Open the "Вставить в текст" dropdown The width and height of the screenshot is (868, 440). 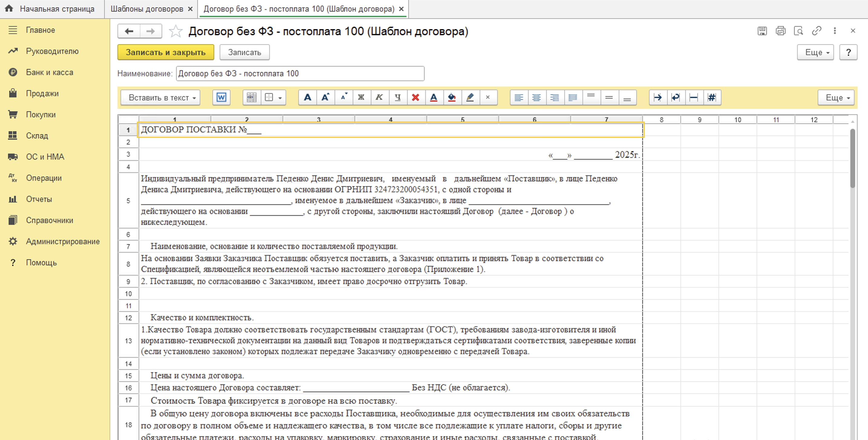click(x=160, y=98)
